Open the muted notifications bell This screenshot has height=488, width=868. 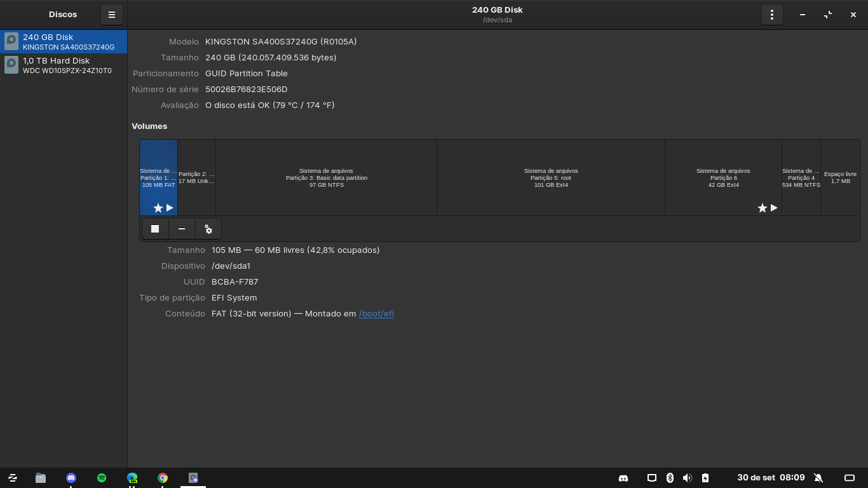[818, 478]
